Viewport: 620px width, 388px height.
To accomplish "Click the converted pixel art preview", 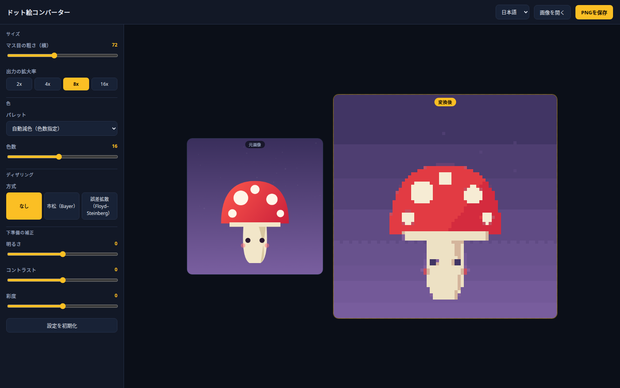I will (445, 206).
